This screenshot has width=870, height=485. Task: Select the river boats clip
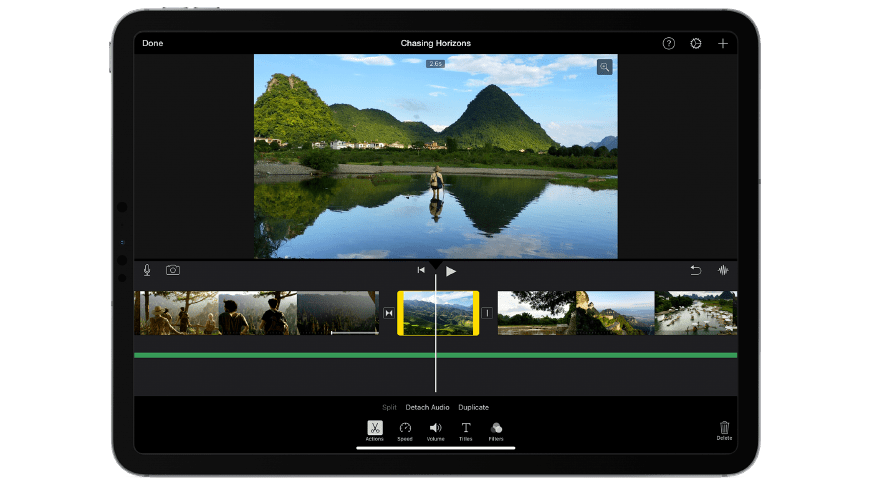pyautogui.click(x=696, y=313)
